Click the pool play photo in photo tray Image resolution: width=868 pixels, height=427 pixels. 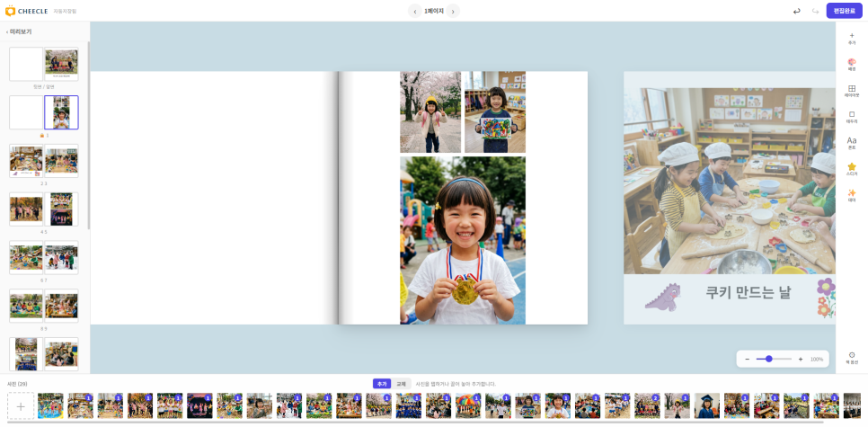(x=50, y=406)
